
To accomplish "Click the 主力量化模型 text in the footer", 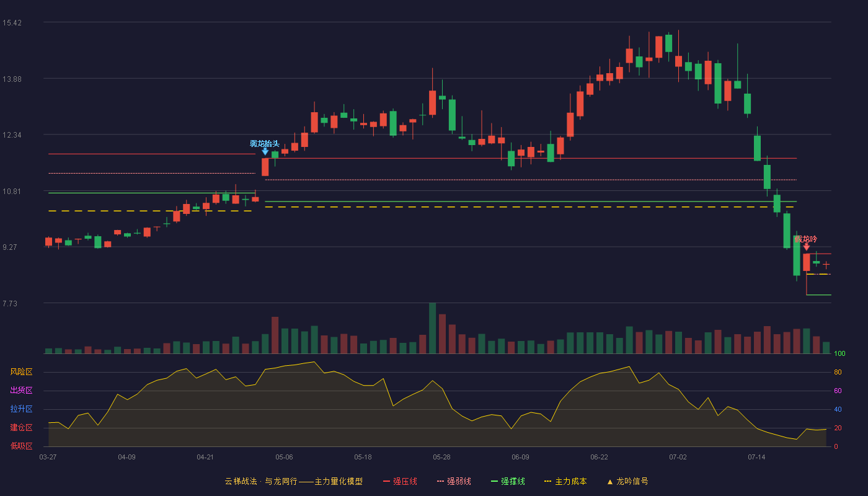I will click(x=339, y=481).
